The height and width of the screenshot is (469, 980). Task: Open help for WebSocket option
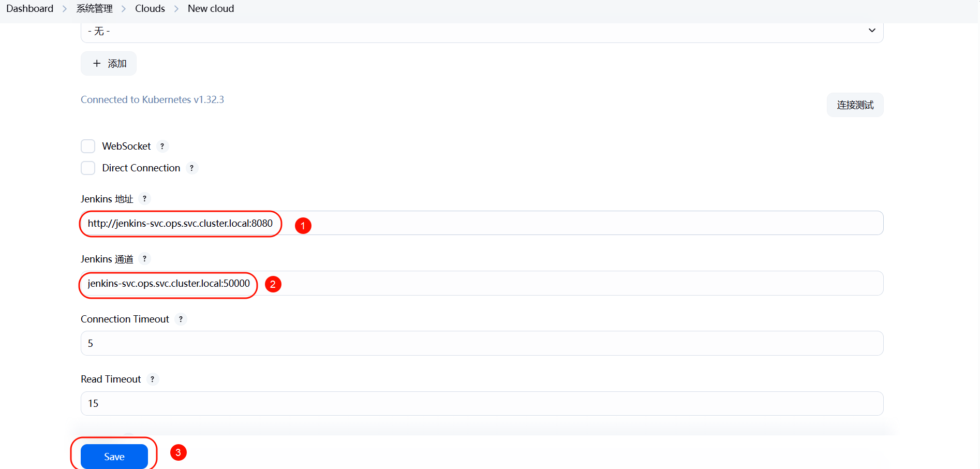click(x=162, y=146)
